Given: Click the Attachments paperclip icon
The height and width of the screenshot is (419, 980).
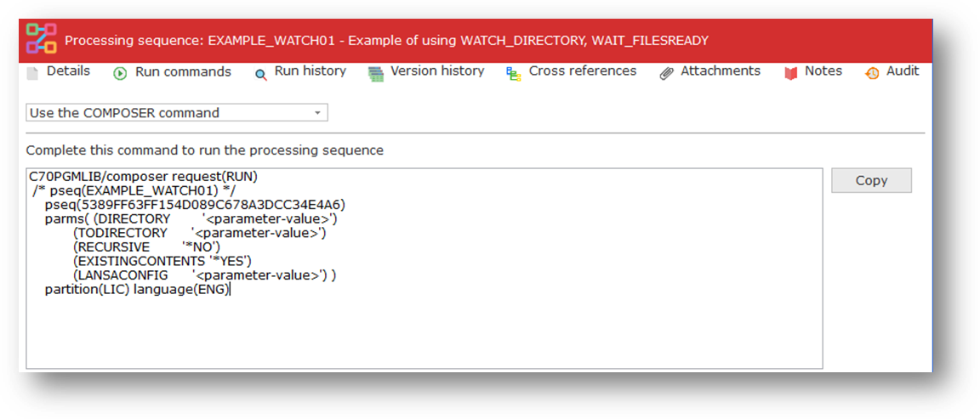Looking at the screenshot, I should click(667, 74).
